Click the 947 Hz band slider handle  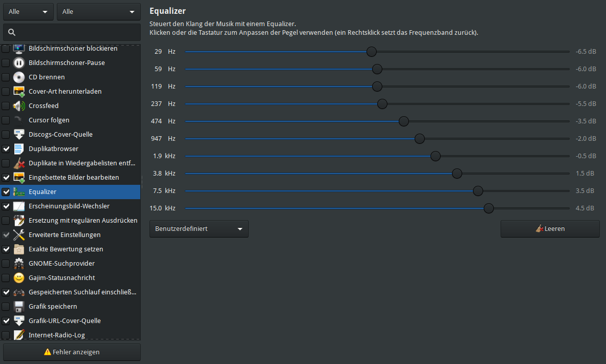pos(419,138)
